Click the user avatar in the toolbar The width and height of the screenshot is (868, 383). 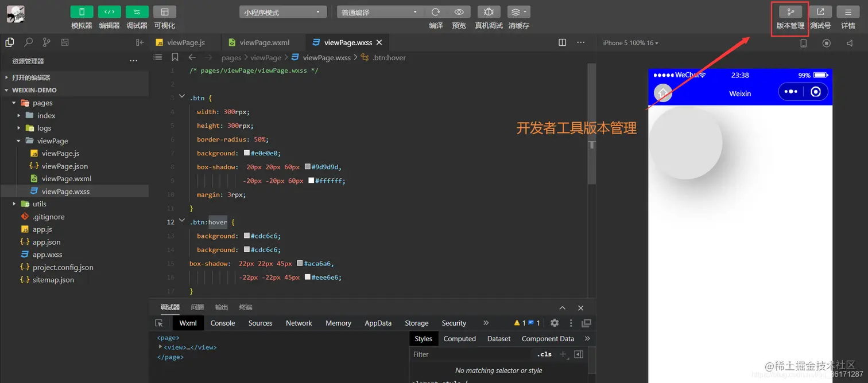[x=15, y=14]
